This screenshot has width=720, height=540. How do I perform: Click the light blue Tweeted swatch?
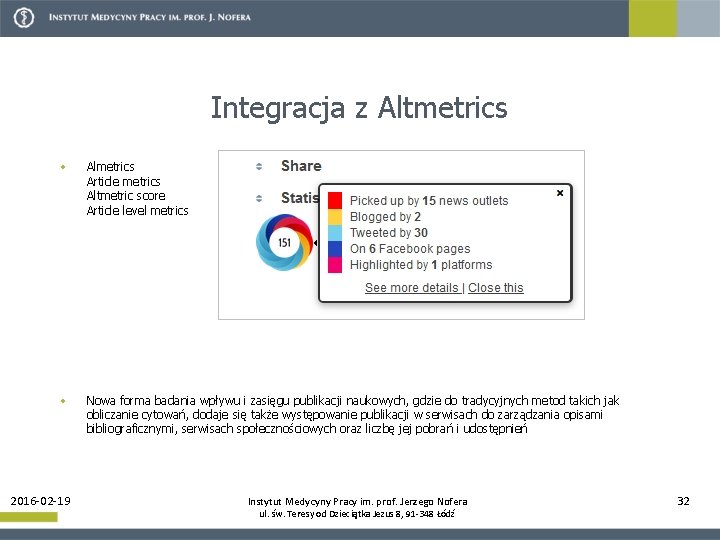tap(335, 233)
